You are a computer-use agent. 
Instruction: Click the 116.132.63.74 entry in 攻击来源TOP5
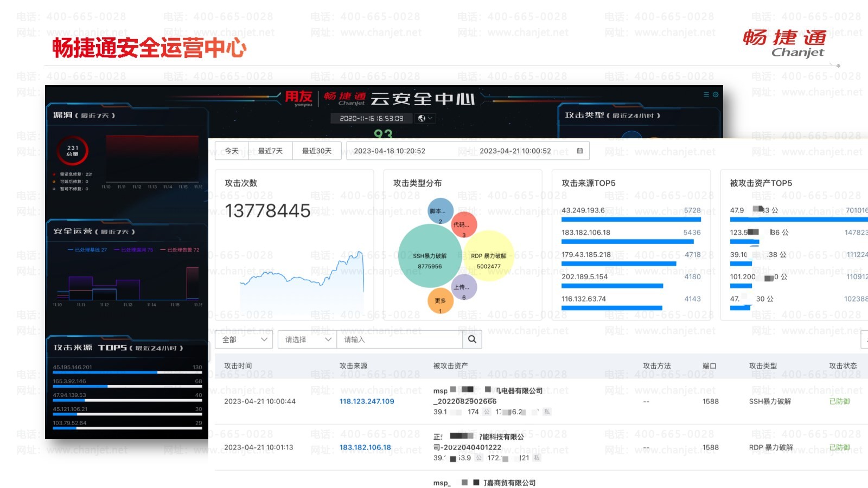point(584,299)
